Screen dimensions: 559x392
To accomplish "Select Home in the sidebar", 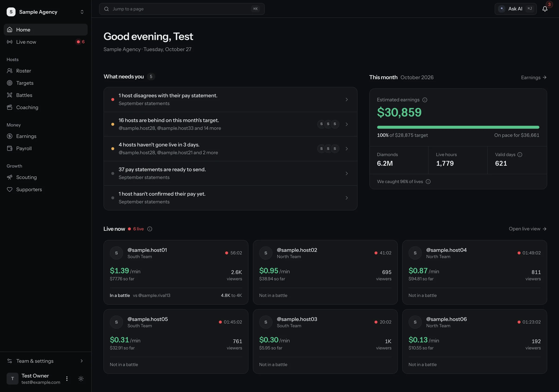I will [x=45, y=30].
